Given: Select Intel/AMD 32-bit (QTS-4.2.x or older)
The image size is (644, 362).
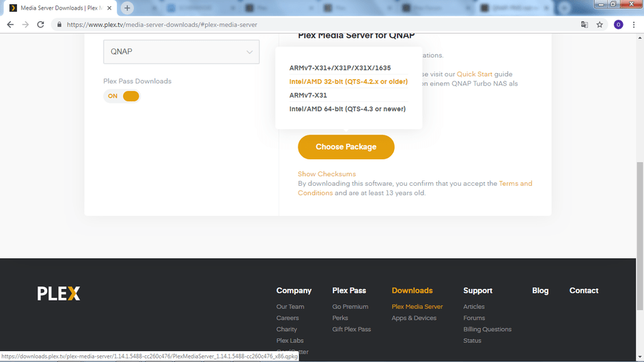Looking at the screenshot, I should pos(348,81).
